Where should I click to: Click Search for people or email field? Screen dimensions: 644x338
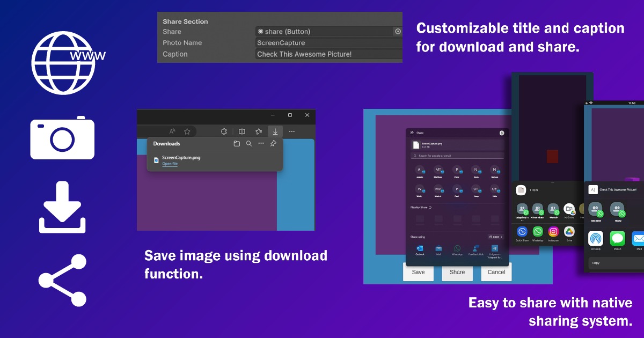click(457, 156)
